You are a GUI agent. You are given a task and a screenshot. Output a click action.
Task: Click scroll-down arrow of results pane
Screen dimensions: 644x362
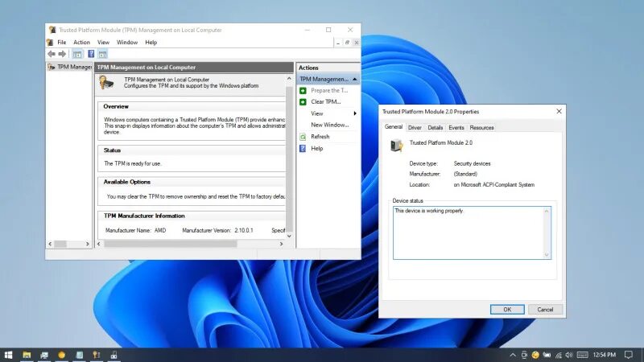point(289,236)
